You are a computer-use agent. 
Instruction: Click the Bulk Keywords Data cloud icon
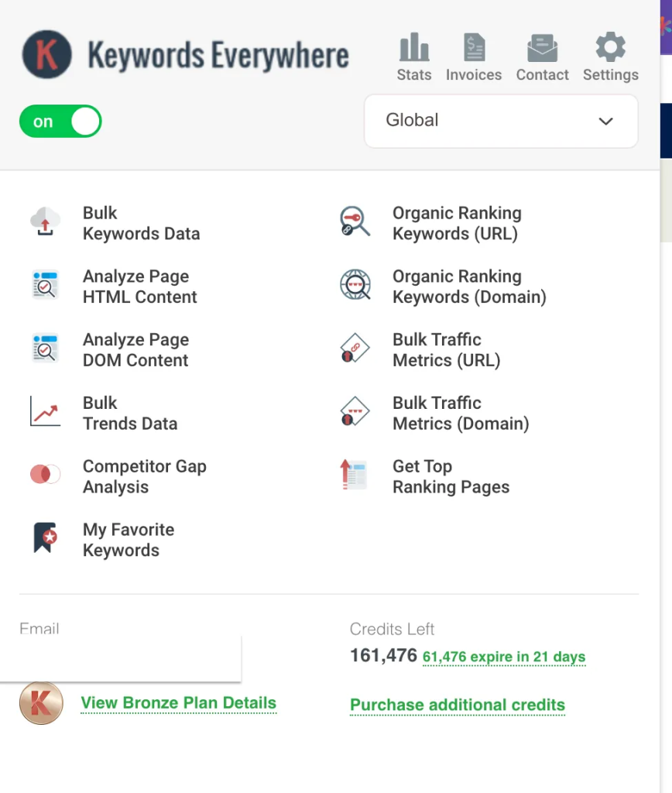(45, 222)
